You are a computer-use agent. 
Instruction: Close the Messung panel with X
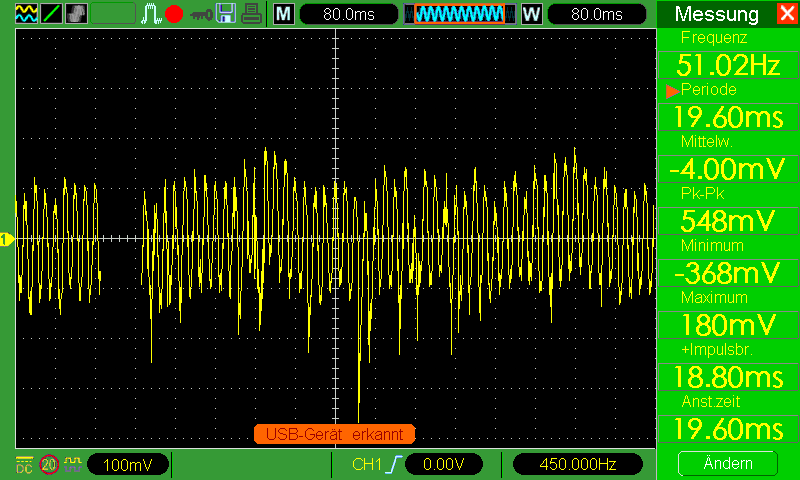(x=787, y=14)
